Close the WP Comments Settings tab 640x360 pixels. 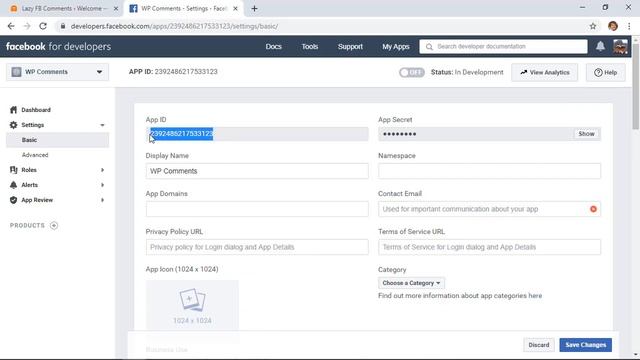point(235,8)
